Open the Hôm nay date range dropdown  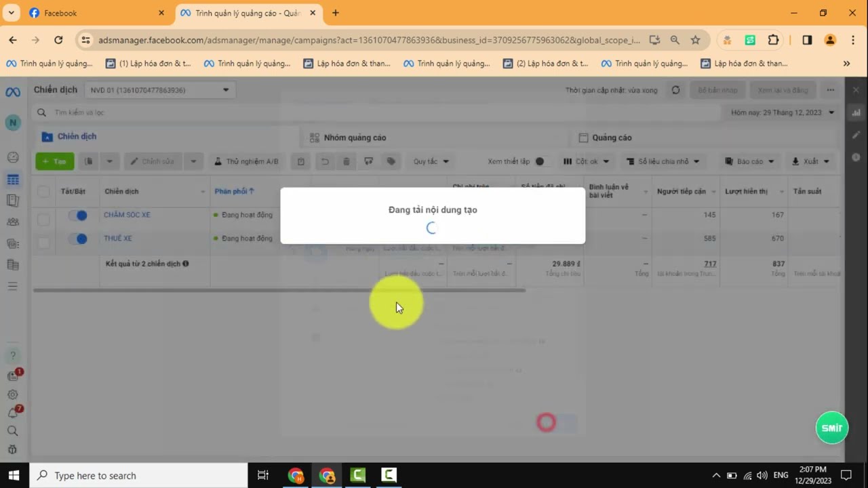(783, 113)
